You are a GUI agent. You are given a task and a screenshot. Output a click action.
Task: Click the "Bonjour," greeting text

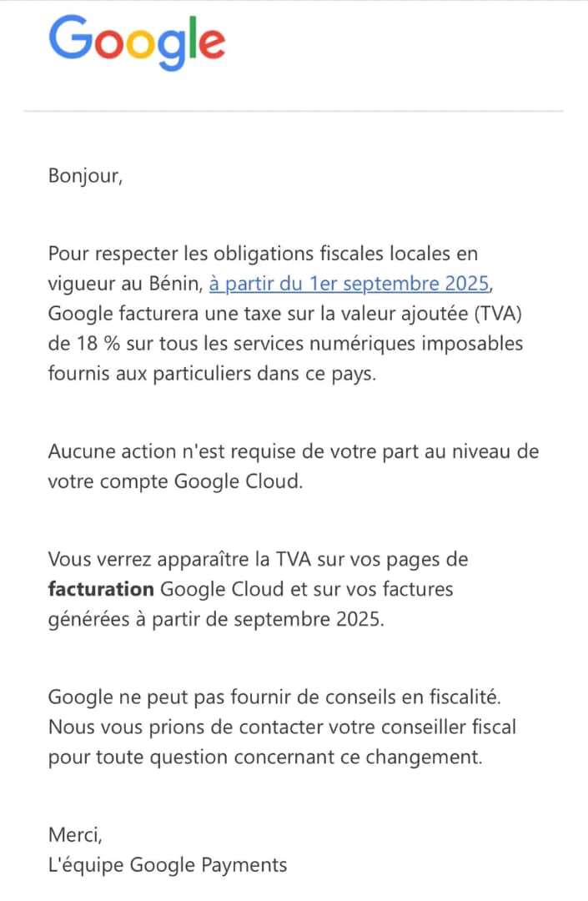pos(85,176)
